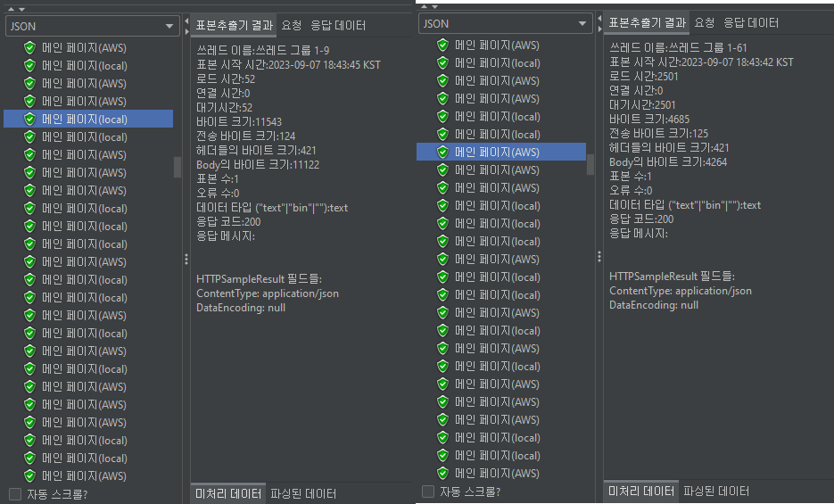Click the shield icon of topmost row in left tree
Screen dimensions: 834x504
click(29, 48)
